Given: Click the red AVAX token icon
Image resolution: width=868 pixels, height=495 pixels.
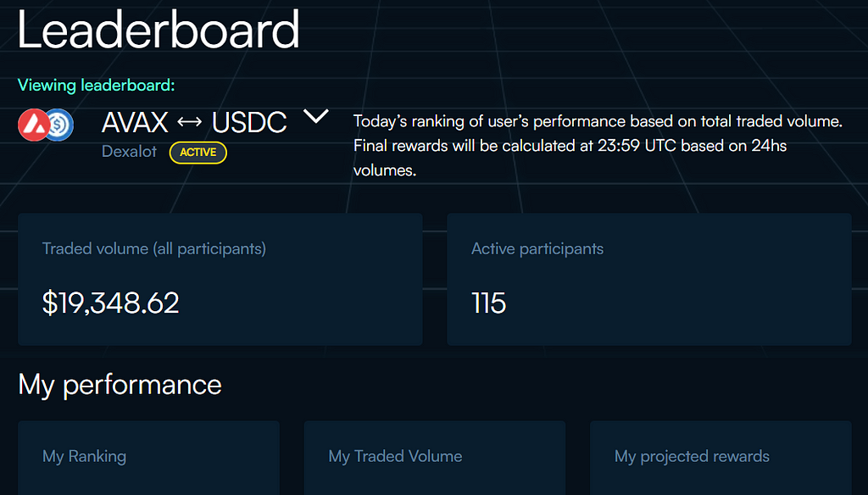Looking at the screenshot, I should (34, 125).
